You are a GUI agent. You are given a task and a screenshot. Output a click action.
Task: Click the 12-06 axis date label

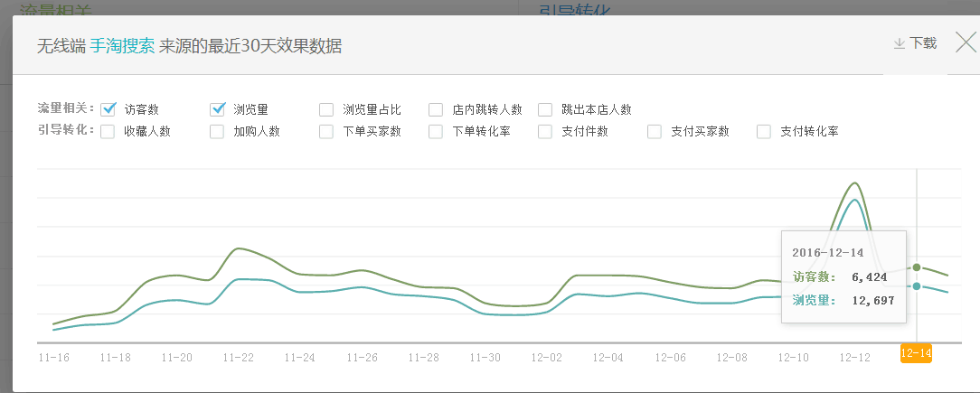click(670, 358)
